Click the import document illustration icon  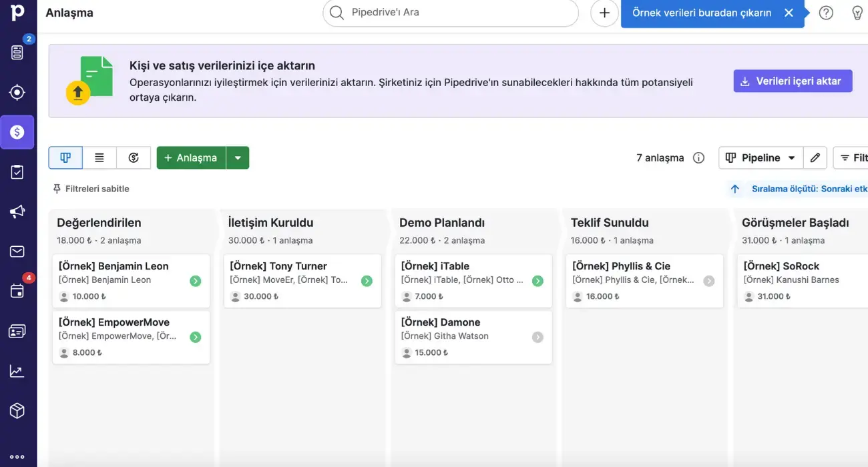(x=89, y=81)
